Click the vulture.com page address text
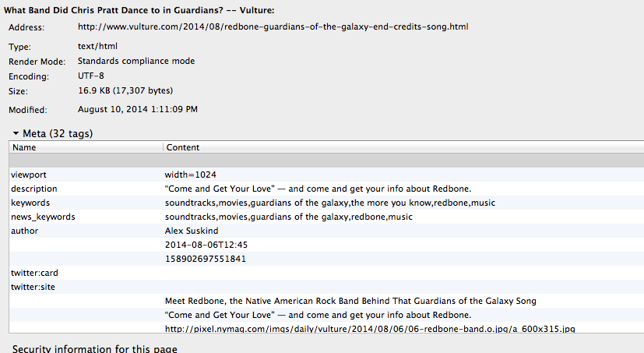Viewport: 644px width, 353px height. point(273,26)
